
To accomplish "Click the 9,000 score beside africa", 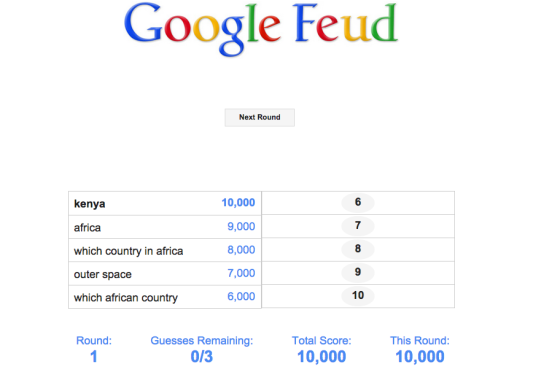I will click(x=241, y=226).
